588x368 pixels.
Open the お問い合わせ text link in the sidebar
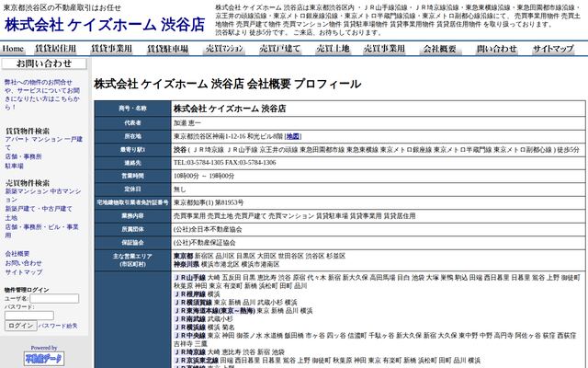click(23, 263)
